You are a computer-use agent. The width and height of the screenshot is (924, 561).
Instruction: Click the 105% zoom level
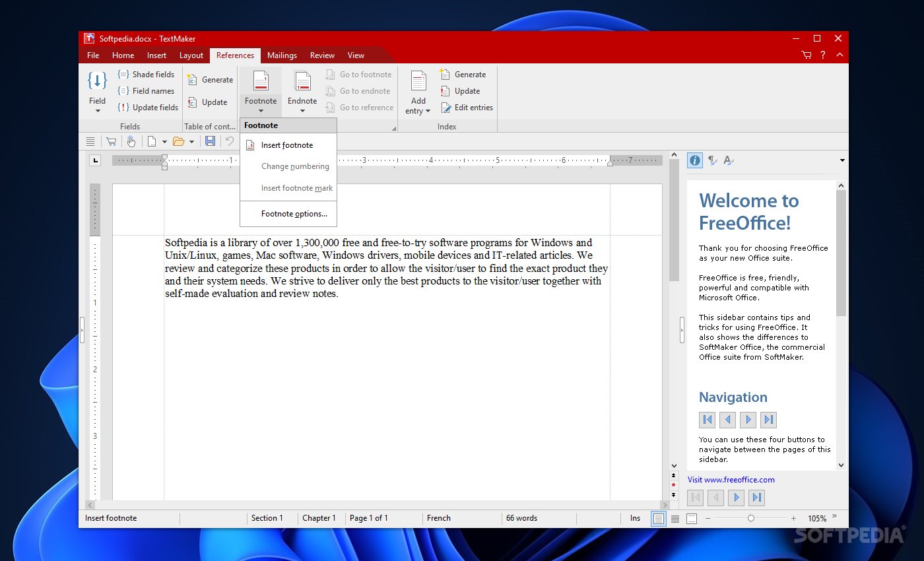click(x=817, y=519)
